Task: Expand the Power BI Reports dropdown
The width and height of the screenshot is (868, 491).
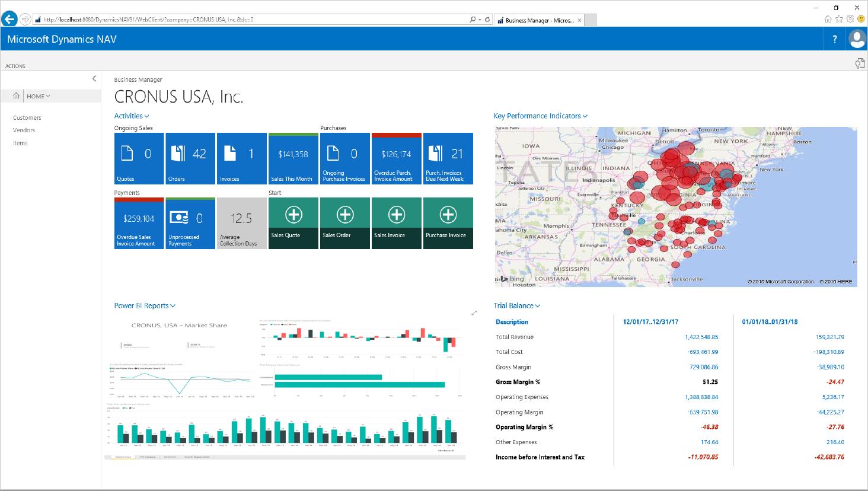Action: point(145,305)
